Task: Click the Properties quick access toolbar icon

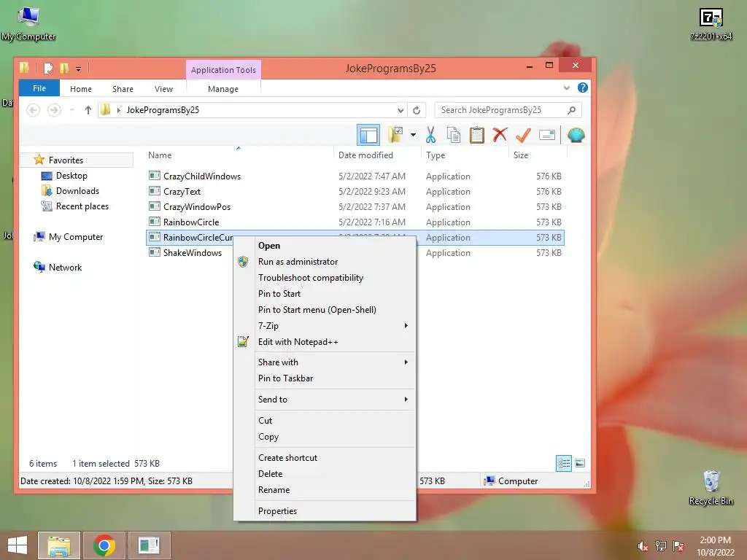Action: (48, 69)
